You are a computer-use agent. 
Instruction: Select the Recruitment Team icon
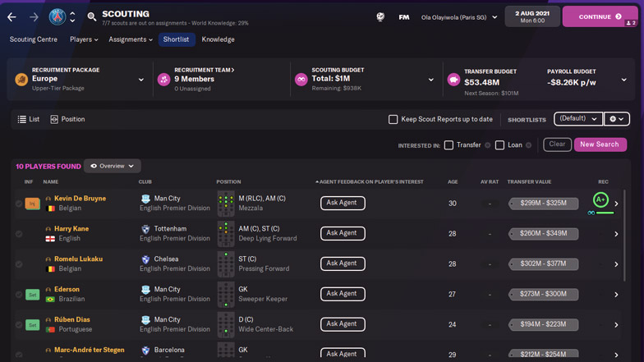coord(164,79)
